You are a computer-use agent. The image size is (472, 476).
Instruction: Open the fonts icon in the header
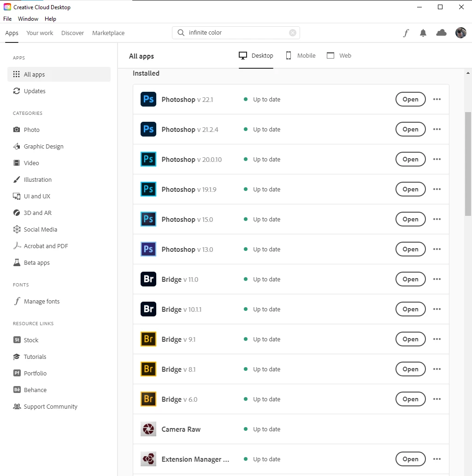click(406, 33)
